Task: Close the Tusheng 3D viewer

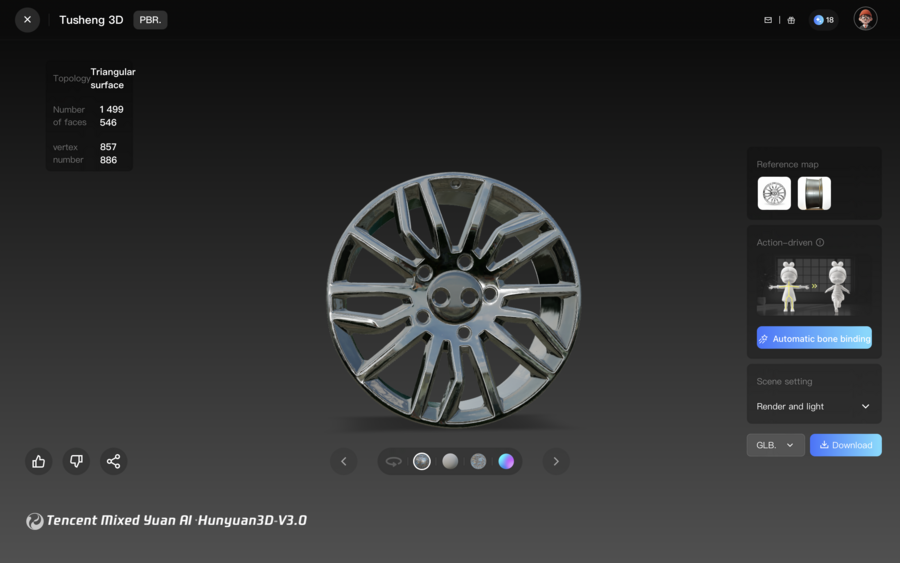Action: pos(27,20)
